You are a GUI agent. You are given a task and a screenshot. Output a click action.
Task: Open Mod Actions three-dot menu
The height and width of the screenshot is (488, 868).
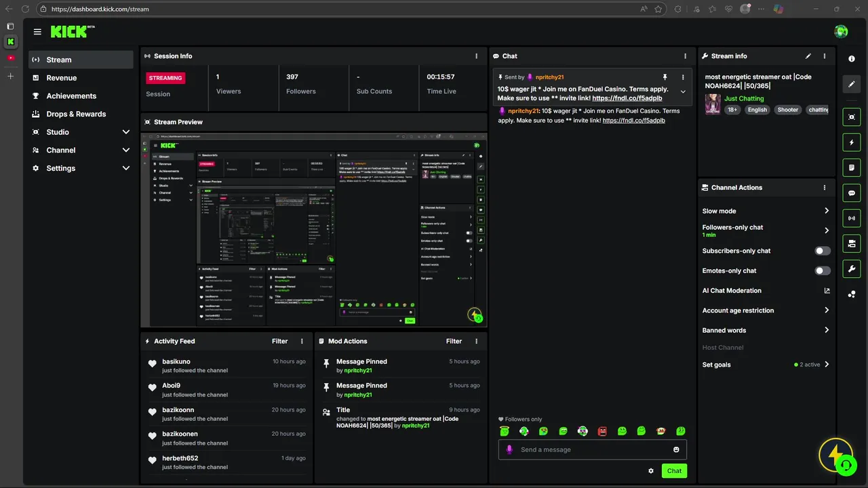[476, 342]
